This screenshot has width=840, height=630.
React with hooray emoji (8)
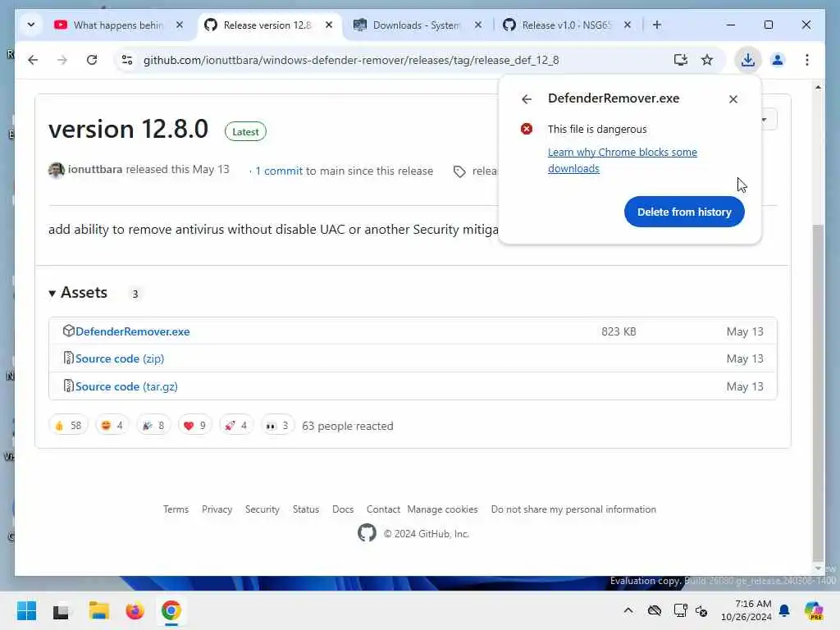[153, 426]
